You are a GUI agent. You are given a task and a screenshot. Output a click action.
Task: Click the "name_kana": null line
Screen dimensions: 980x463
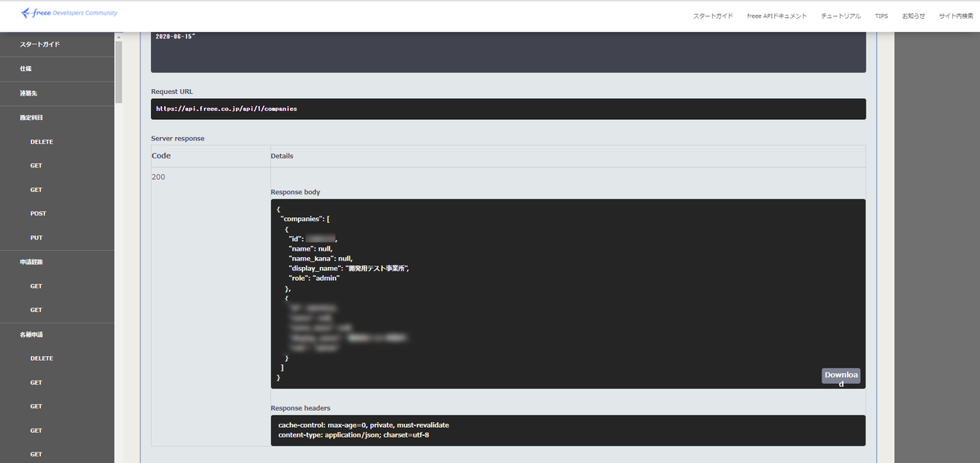(320, 258)
